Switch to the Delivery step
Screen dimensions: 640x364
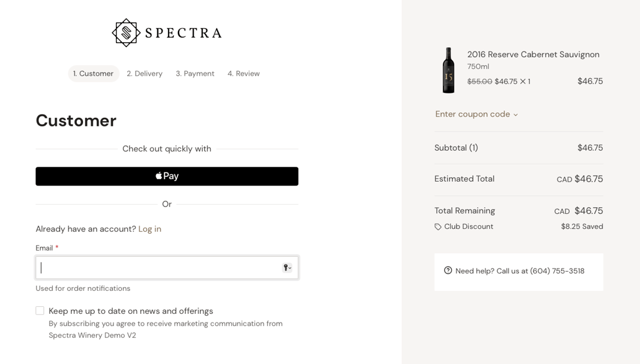pos(144,73)
